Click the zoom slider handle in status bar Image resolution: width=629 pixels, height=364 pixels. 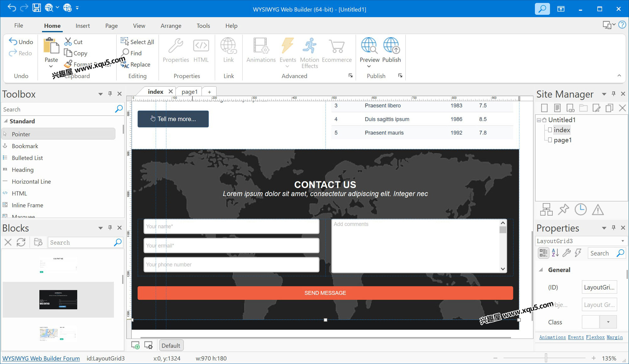click(x=546, y=358)
